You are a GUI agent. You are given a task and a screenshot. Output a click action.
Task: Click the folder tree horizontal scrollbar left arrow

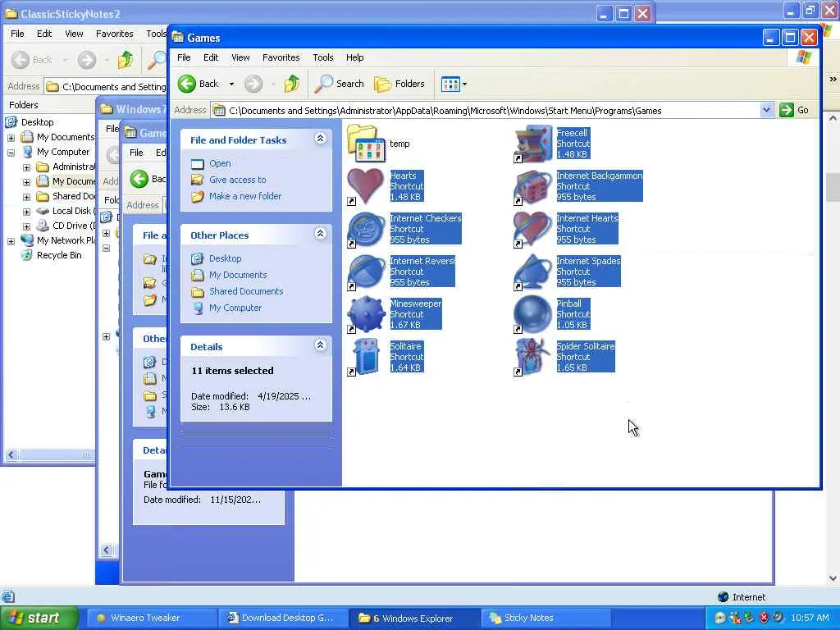[11, 455]
